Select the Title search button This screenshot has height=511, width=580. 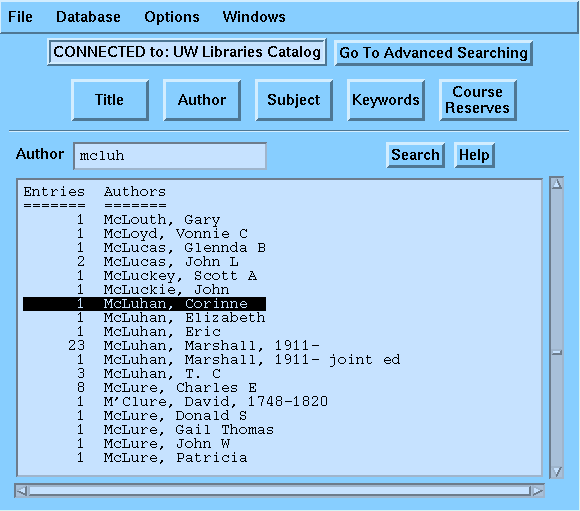tap(110, 100)
